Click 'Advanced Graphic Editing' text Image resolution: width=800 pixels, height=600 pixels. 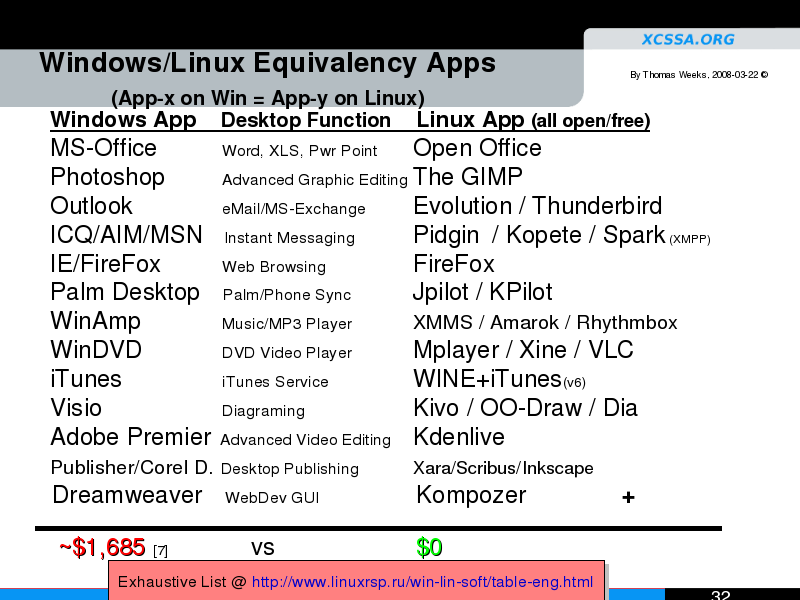[315, 180]
